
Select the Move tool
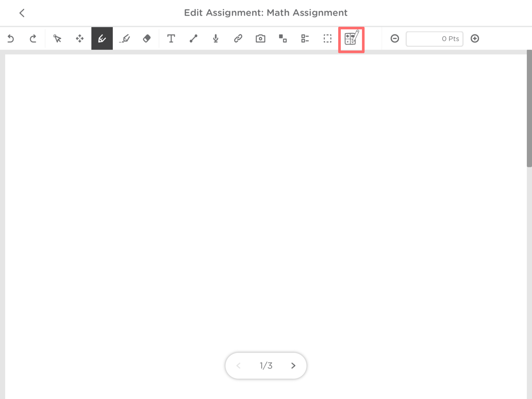point(79,38)
